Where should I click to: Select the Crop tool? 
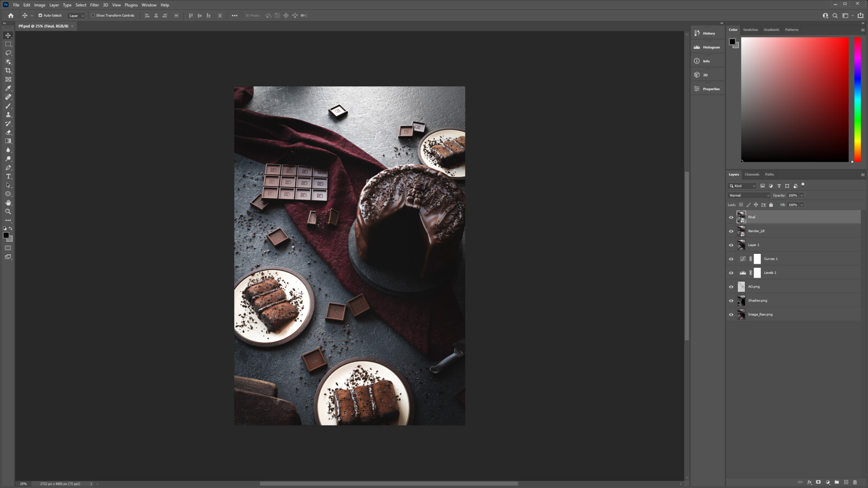pyautogui.click(x=8, y=70)
